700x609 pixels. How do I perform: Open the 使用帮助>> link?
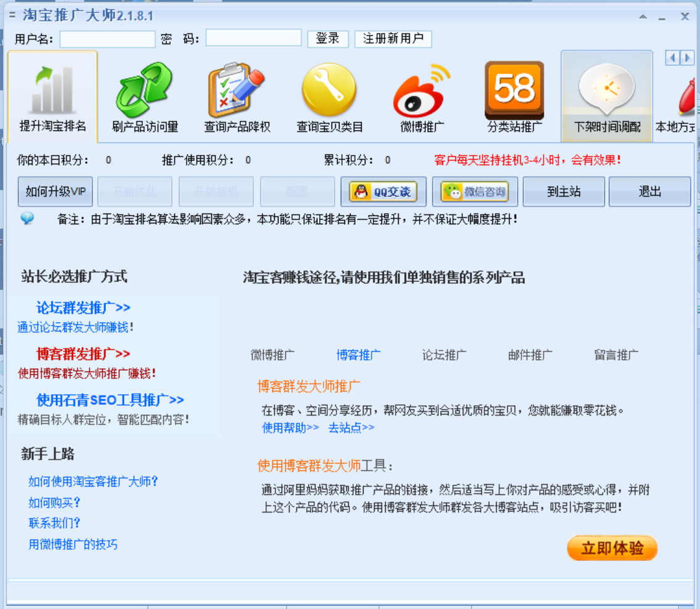tap(290, 428)
